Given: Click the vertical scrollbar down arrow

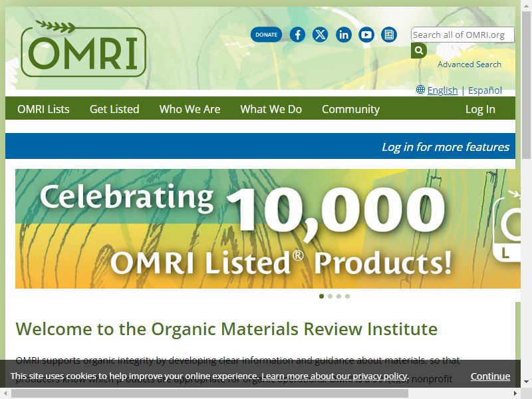Looking at the screenshot, I should [x=526, y=382].
